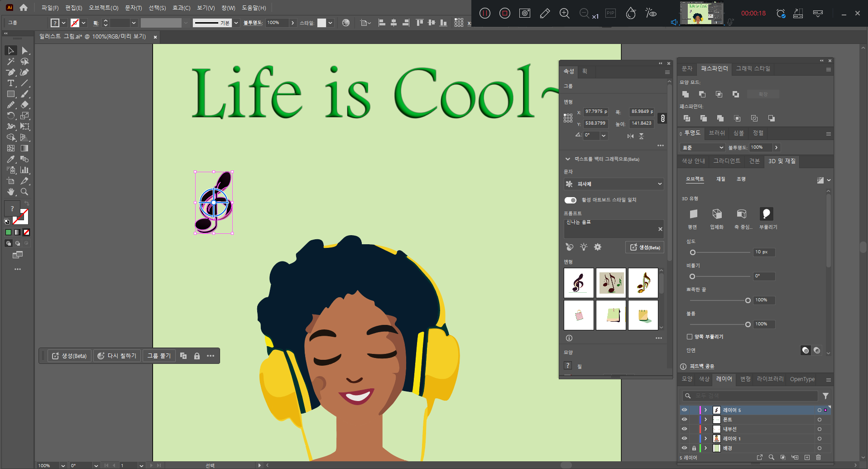
Task: Choose the Inflate 3D type icon
Action: [766, 214]
